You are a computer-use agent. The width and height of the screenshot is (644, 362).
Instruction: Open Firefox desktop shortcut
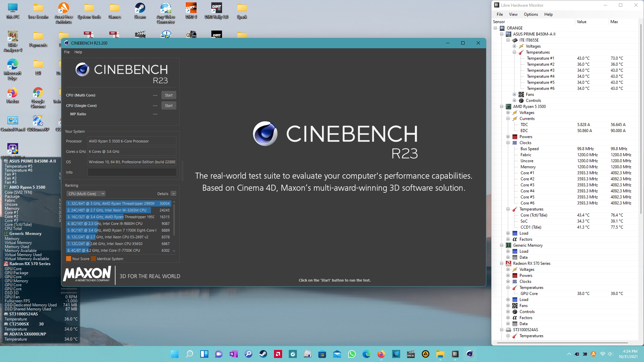[x=12, y=96]
